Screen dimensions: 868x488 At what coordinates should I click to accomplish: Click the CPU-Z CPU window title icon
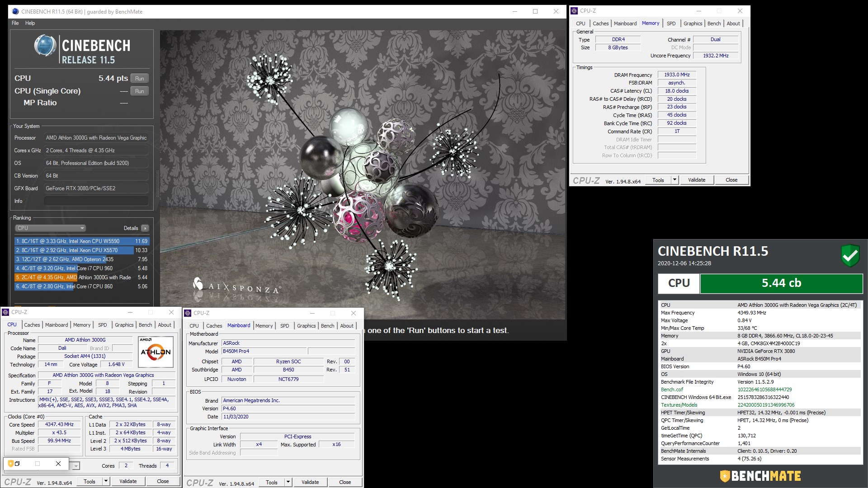click(6, 312)
